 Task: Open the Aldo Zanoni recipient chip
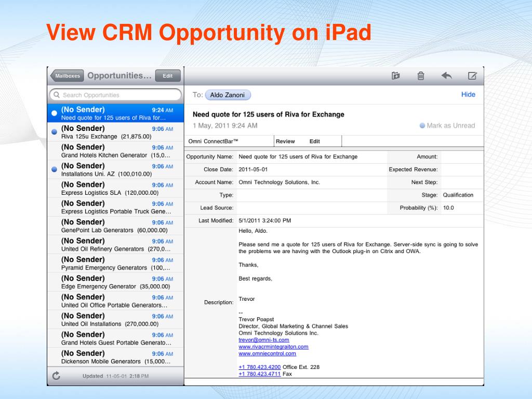point(228,95)
